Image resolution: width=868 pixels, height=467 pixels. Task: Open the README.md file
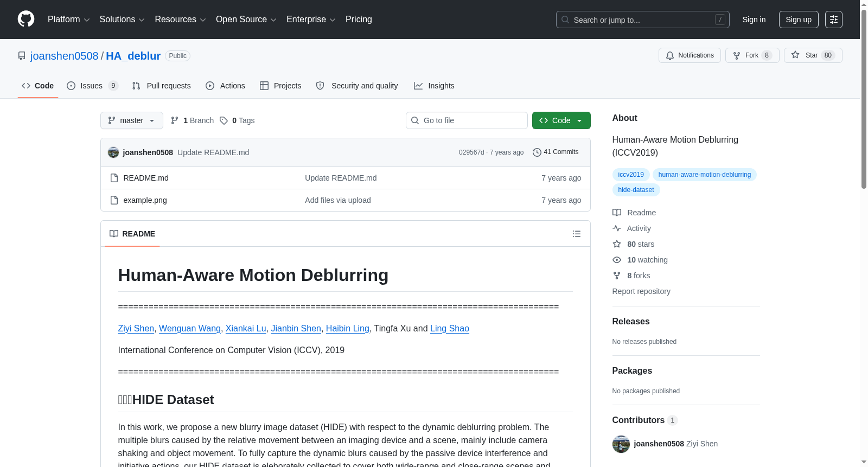146,178
